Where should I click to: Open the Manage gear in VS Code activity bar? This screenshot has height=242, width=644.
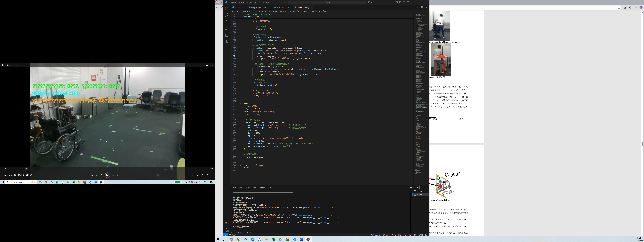[227, 230]
